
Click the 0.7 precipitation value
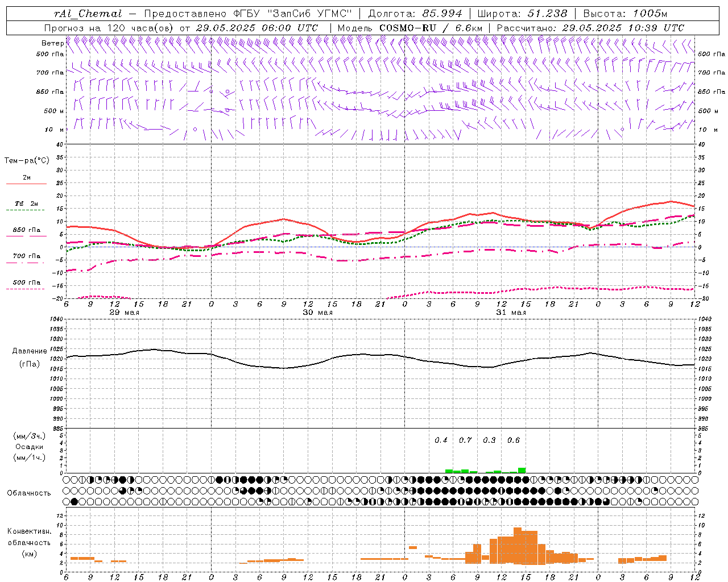tap(465, 440)
